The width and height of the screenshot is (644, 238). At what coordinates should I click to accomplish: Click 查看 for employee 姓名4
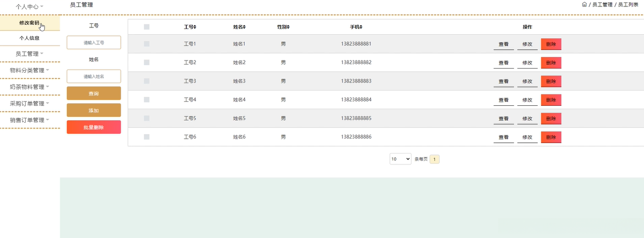504,100
